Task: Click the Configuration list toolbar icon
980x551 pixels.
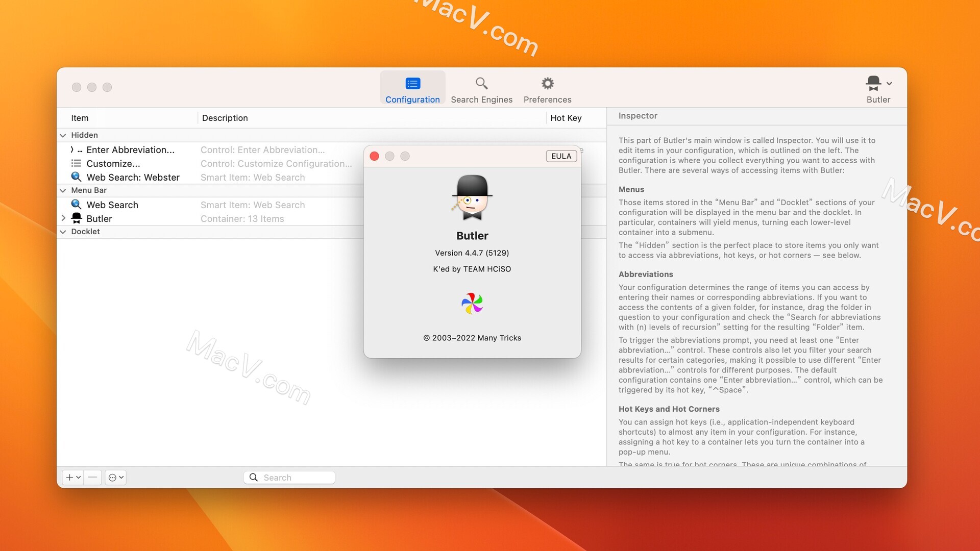Action: click(x=412, y=83)
